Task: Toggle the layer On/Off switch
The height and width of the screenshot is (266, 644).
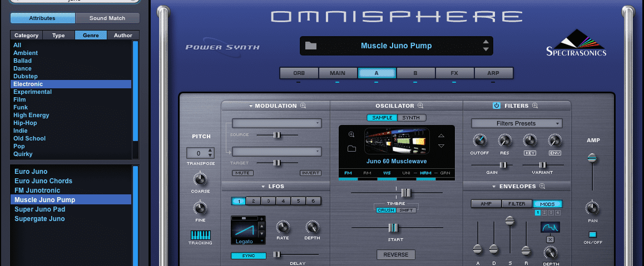Action: click(x=592, y=235)
